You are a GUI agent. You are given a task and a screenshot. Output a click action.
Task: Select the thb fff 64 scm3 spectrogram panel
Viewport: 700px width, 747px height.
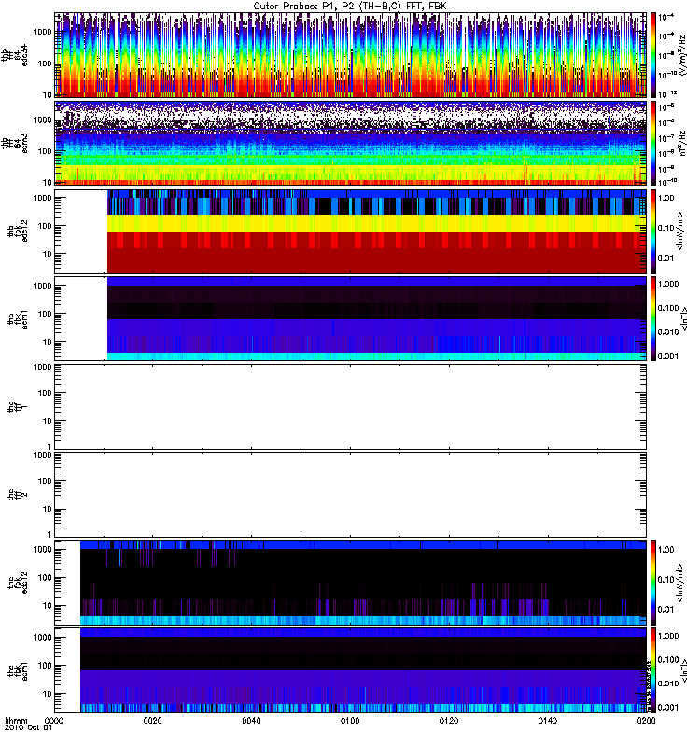pos(351,143)
